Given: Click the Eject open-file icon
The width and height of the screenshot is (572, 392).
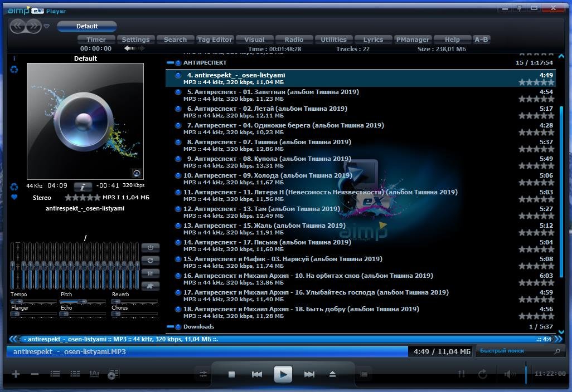Looking at the screenshot, I should point(332,374).
